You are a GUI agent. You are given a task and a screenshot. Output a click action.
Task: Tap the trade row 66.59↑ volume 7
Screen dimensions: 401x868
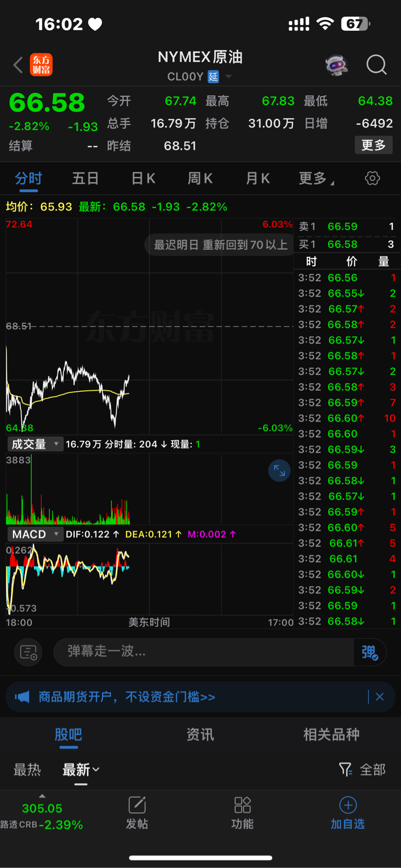pos(347,403)
